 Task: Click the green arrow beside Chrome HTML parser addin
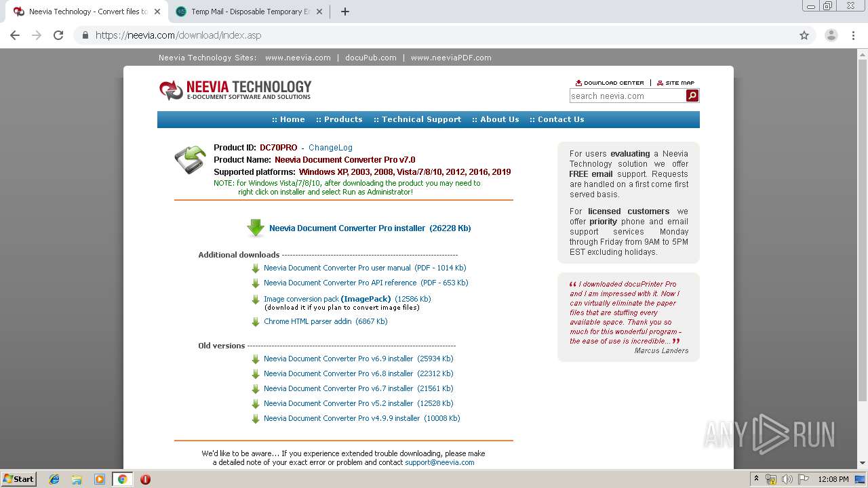pos(256,322)
